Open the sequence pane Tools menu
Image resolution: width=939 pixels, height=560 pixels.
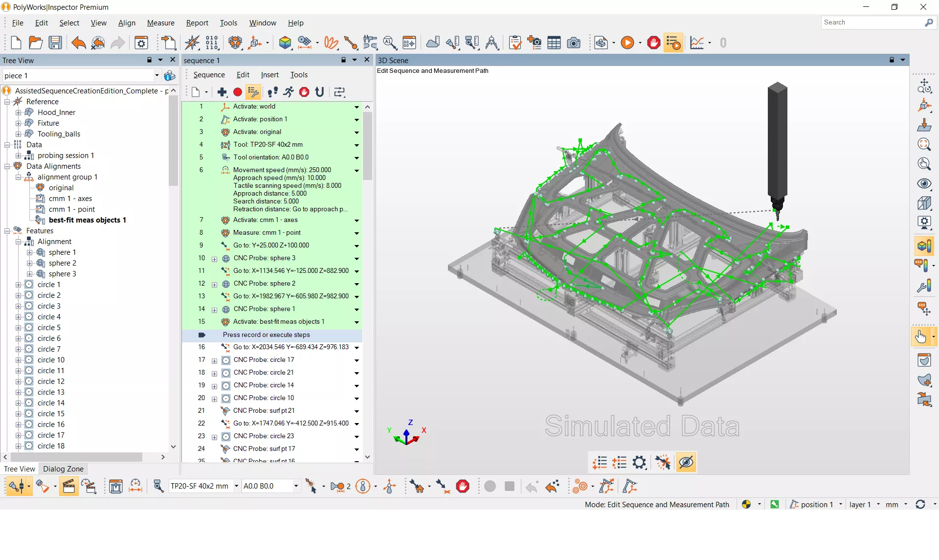pyautogui.click(x=299, y=75)
